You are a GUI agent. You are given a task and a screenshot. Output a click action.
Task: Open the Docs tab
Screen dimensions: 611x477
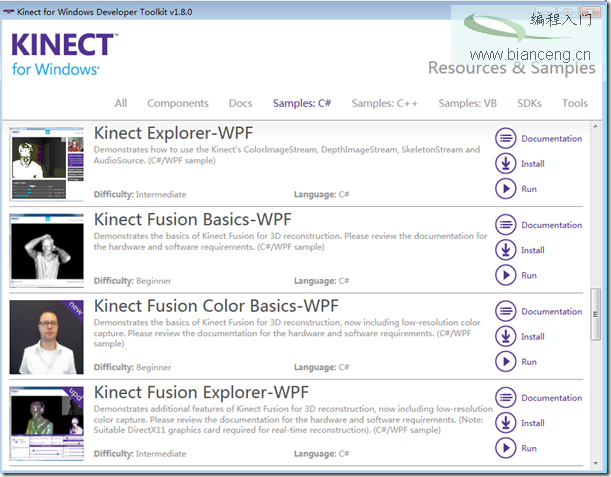pos(240,103)
